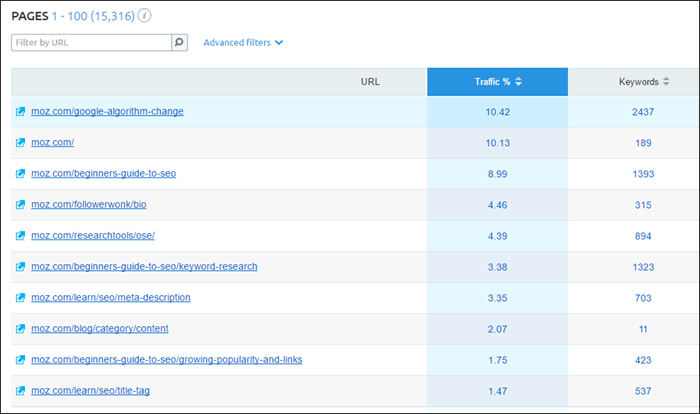Open external link icon for keyword-research row
Viewport: 700px width, 414px height.
pyautogui.click(x=20, y=267)
